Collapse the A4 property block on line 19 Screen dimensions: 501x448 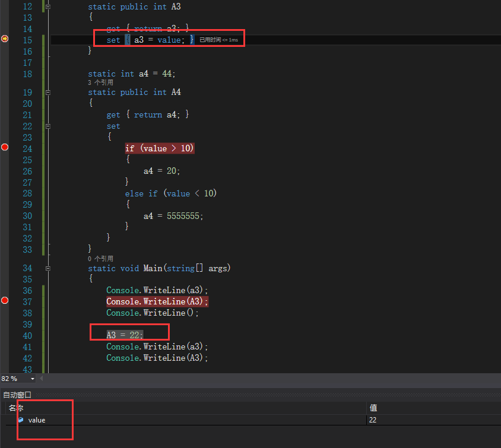(x=47, y=92)
